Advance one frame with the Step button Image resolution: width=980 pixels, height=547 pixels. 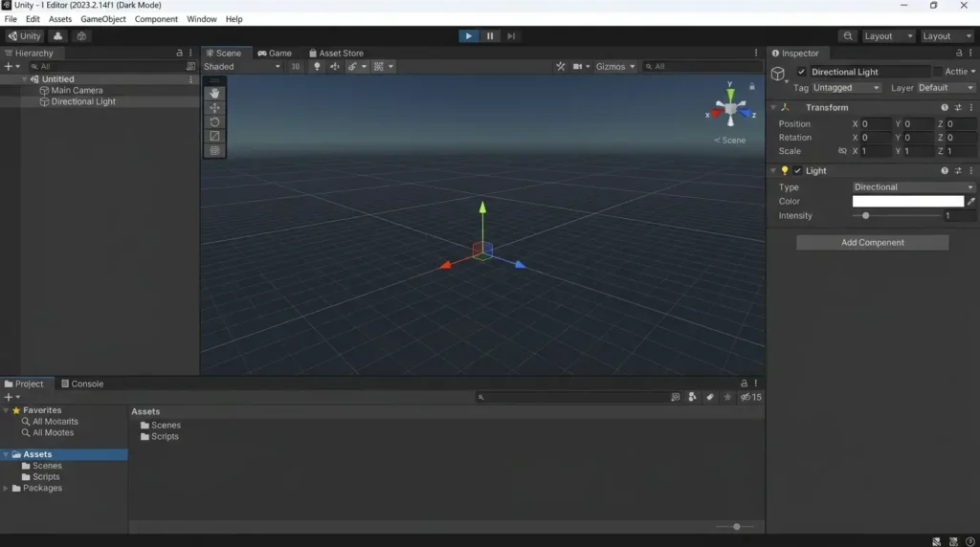coord(511,36)
